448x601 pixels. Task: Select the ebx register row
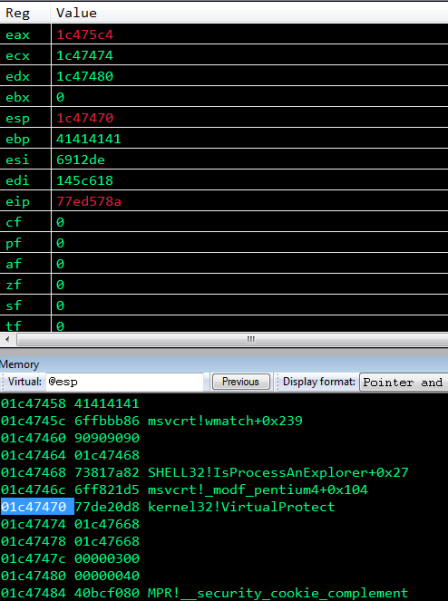(x=224, y=97)
